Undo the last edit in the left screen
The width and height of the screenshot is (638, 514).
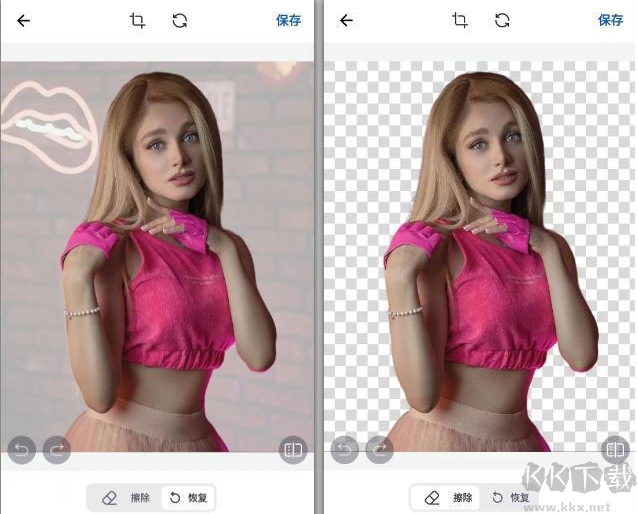pos(21,451)
